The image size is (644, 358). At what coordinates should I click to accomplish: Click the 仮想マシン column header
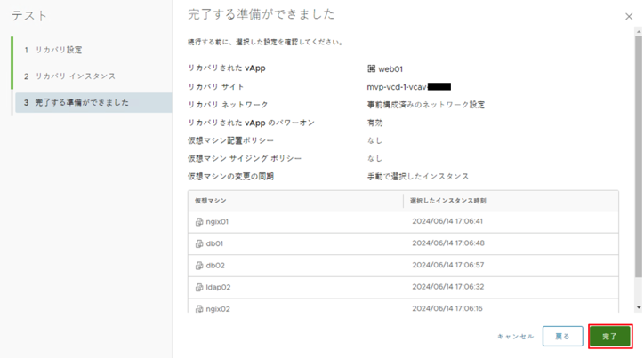(295, 201)
